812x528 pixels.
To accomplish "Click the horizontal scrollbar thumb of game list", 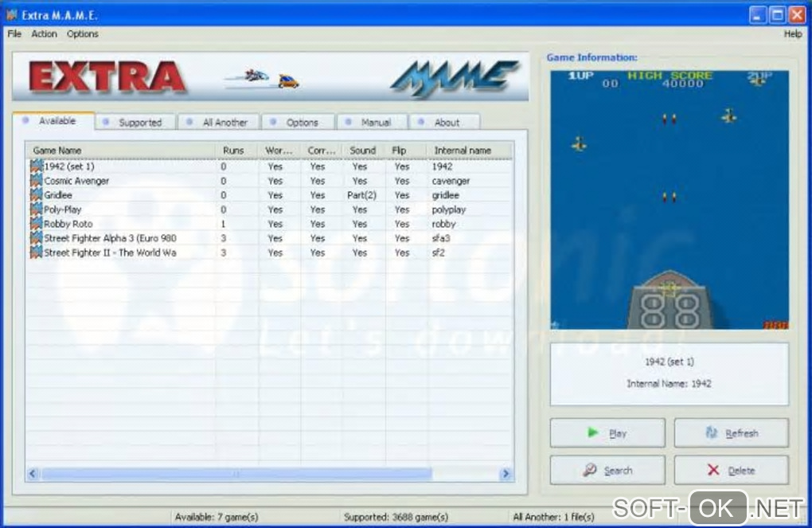I will [x=236, y=474].
